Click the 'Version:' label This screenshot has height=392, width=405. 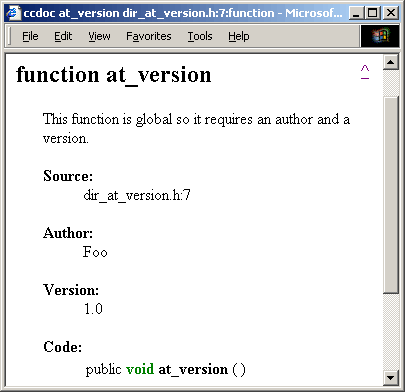71,290
